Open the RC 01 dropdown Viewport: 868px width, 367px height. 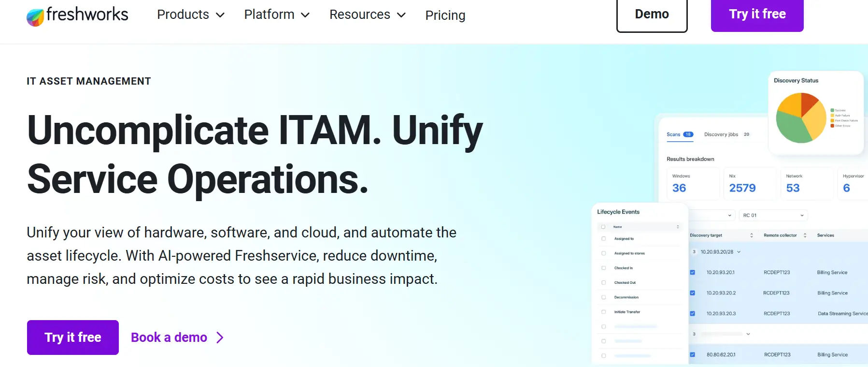tap(773, 216)
